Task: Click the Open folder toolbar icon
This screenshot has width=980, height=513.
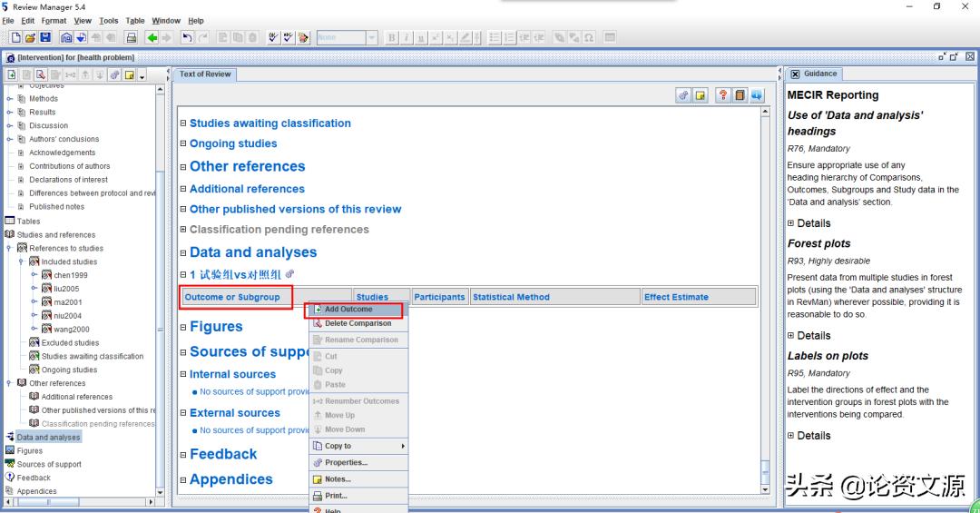Action: pos(30,37)
